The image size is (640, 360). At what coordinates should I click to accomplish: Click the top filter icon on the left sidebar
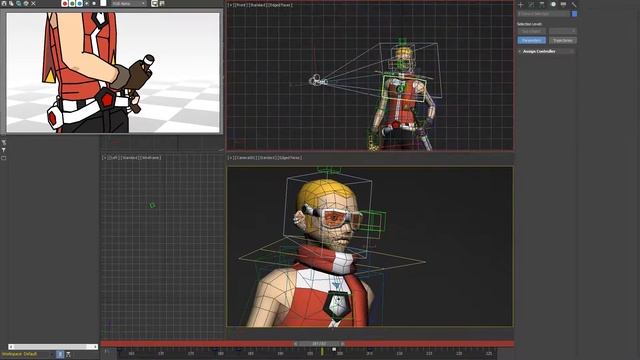[x=4, y=142]
